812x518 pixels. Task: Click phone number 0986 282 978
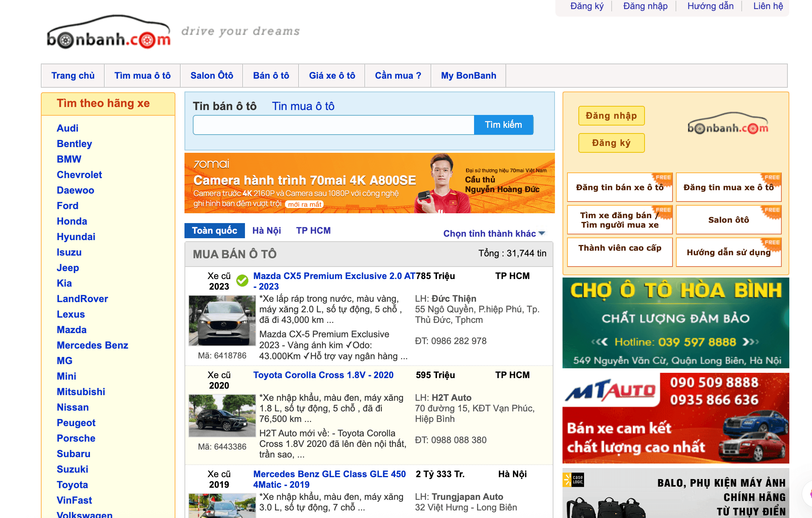click(x=459, y=341)
